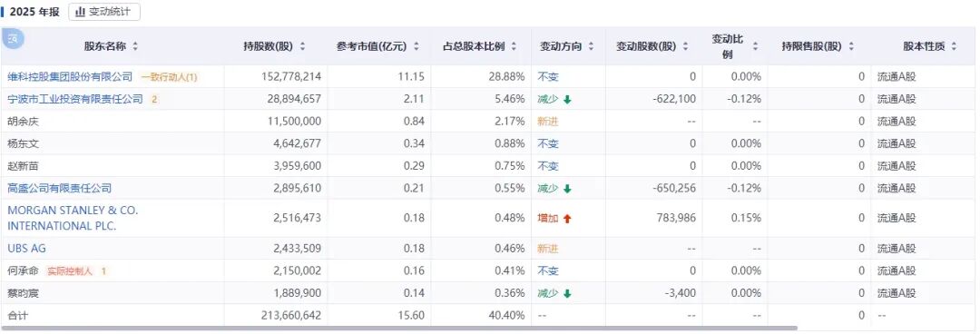Select shareholder name 蔡昀宸
Screen dimensions: 980x334
pos(23,293)
